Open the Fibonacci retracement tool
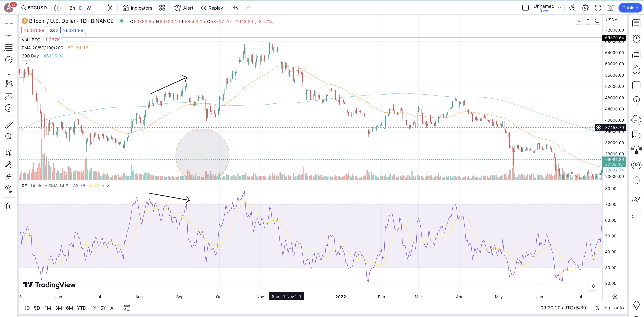Viewport: 644px width, 317px height. (9, 47)
